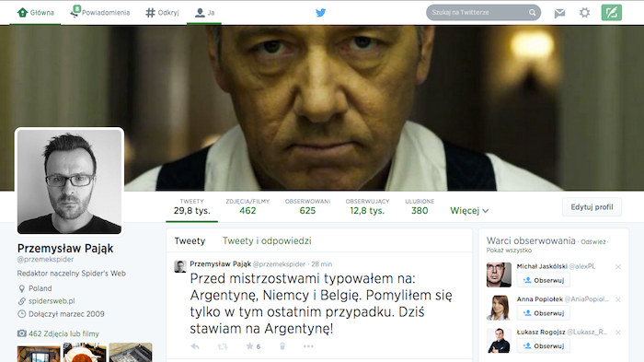Follow Anna Popiołek with Obserwuj
The height and width of the screenshot is (362, 644).
[544, 313]
